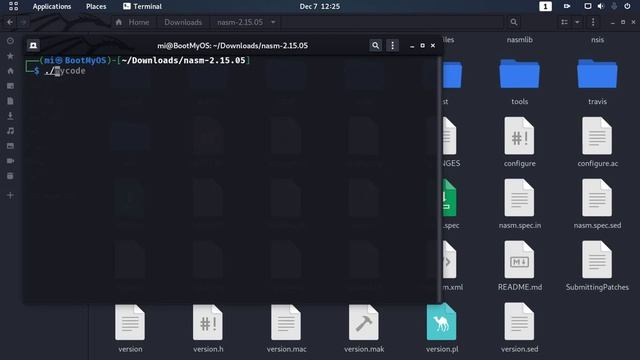640x360 pixels.
Task: Click the terminal new tab icon
Action: (33, 45)
